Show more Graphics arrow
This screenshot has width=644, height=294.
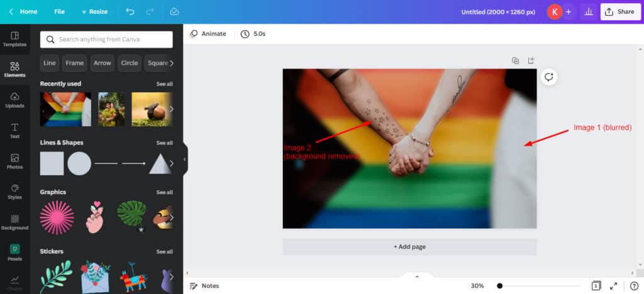pos(171,217)
